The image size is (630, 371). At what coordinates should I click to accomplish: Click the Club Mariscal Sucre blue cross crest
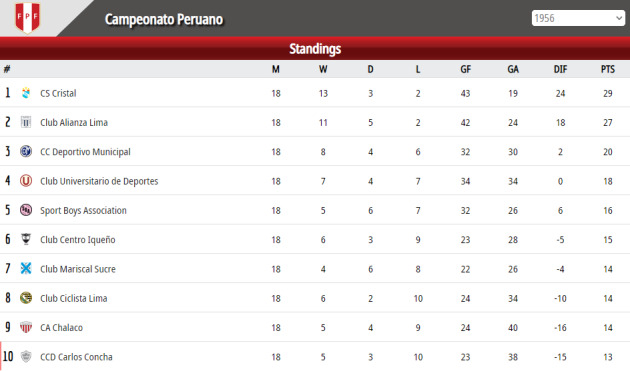pyautogui.click(x=26, y=269)
